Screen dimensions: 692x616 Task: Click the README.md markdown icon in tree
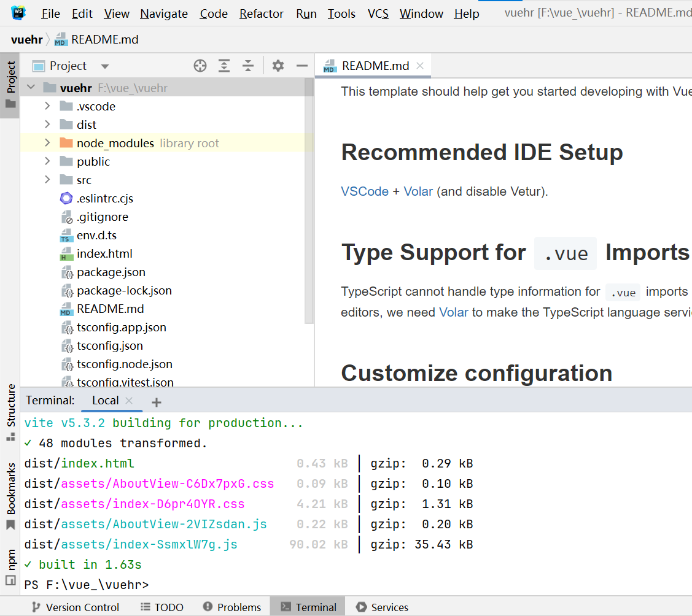click(66, 309)
